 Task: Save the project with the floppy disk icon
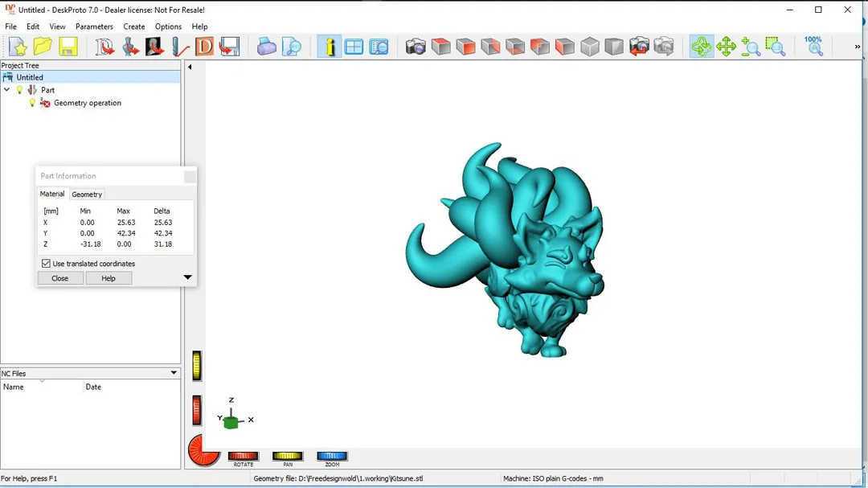pos(68,47)
